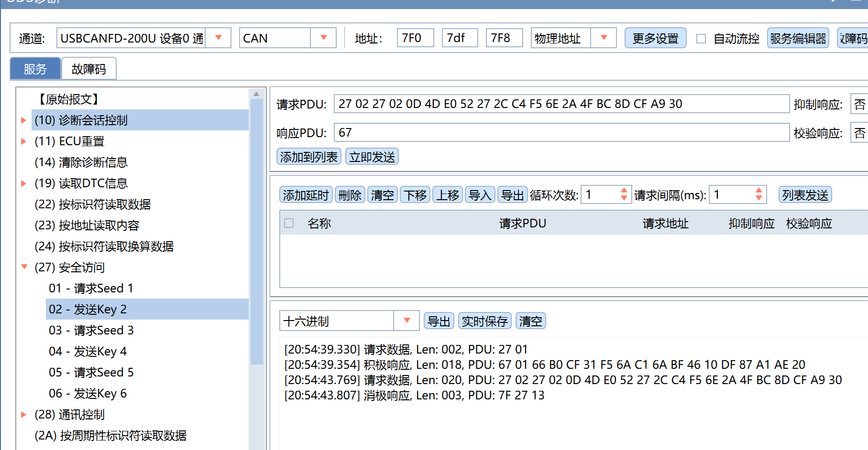Click 导出 in the log panel
The height and width of the screenshot is (450, 868).
439,321
